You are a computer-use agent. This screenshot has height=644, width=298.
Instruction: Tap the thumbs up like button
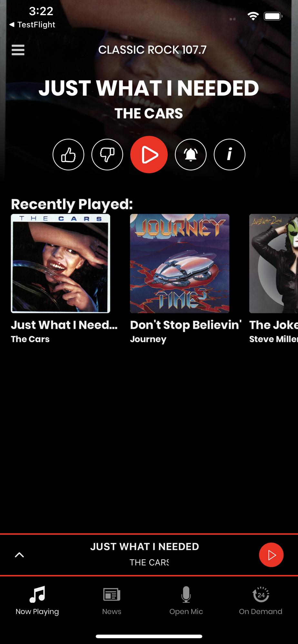(x=68, y=155)
